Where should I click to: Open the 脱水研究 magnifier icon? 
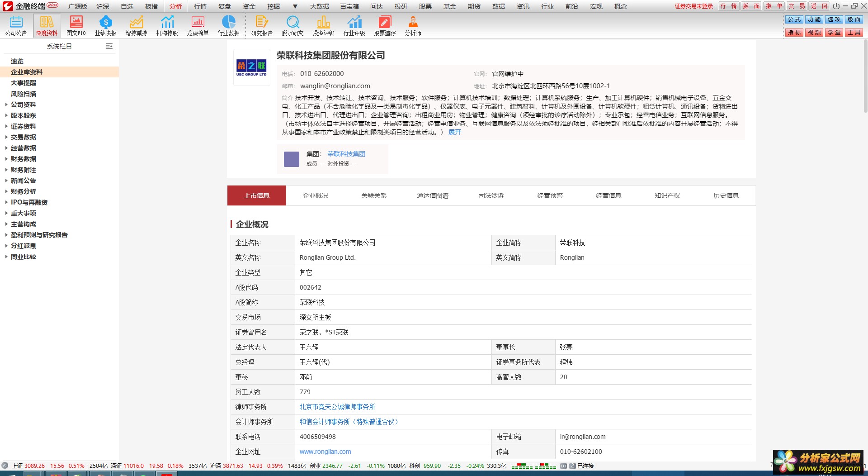293,22
